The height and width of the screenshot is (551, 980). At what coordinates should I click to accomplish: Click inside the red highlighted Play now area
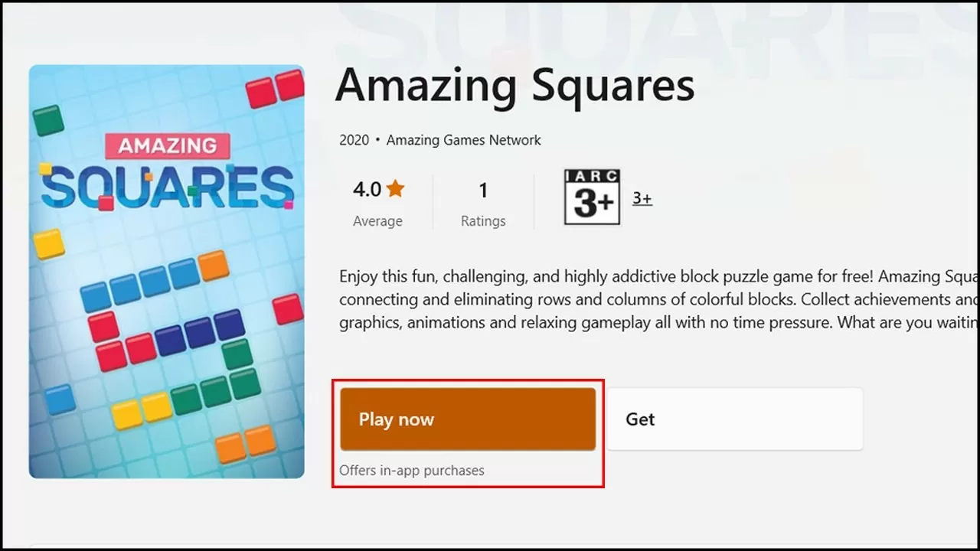click(x=468, y=419)
